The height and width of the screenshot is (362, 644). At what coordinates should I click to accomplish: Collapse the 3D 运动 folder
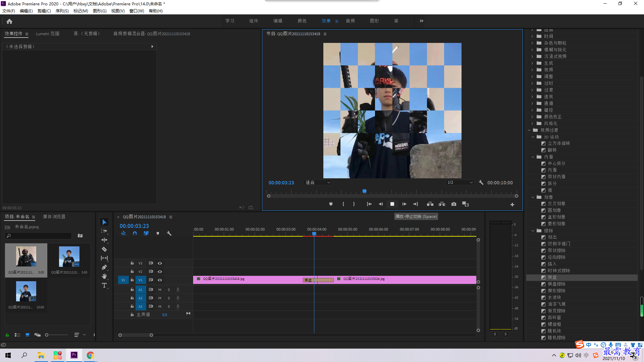[x=533, y=137]
